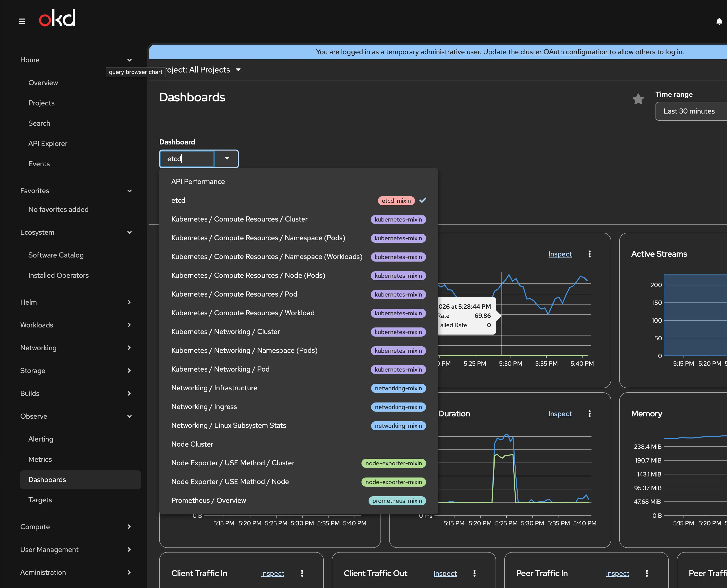Open cluster OAuth configuration link
The image size is (727, 588).
(564, 52)
